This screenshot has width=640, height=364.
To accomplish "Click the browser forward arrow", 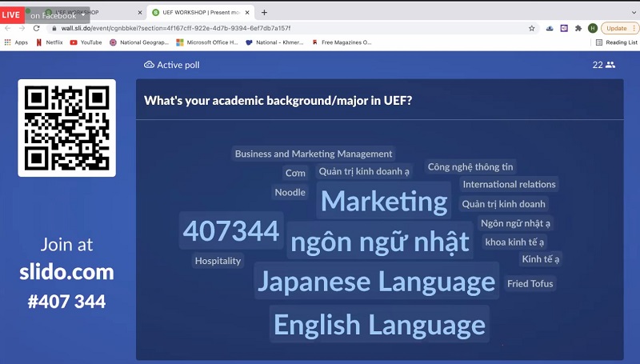I will 22,28.
